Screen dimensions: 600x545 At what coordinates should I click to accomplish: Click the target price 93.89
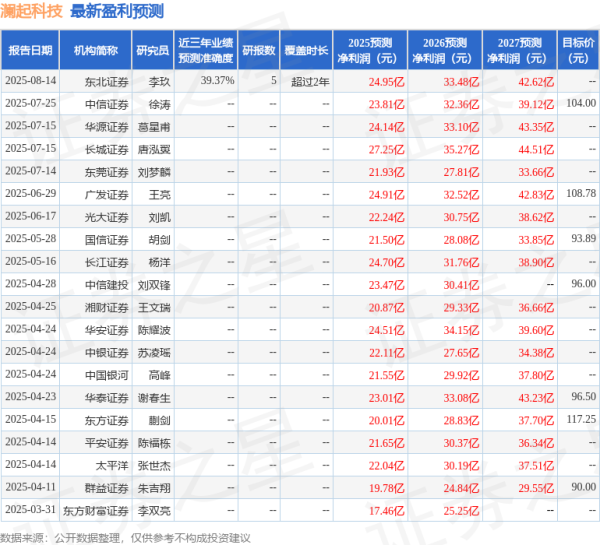pos(584,238)
